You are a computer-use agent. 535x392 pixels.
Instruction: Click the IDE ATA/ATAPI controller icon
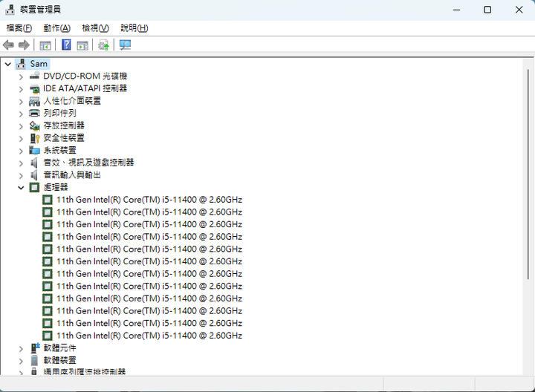coord(34,88)
